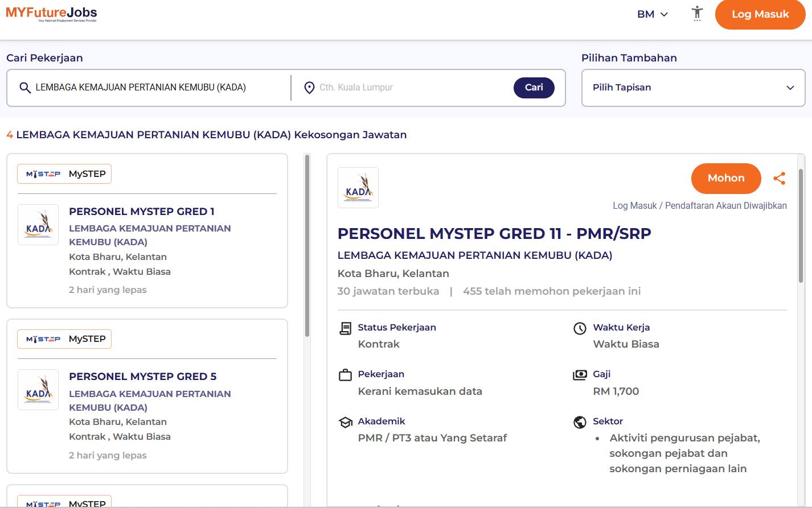Click the Cari search button

tap(534, 88)
